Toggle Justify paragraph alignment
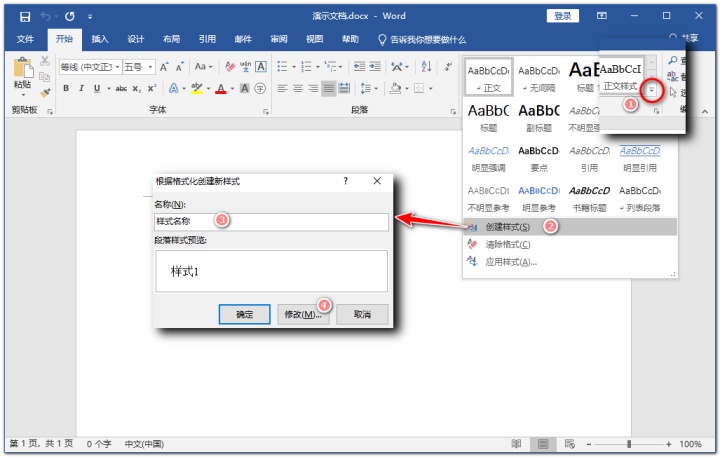This screenshot has height=457, width=720. click(328, 88)
